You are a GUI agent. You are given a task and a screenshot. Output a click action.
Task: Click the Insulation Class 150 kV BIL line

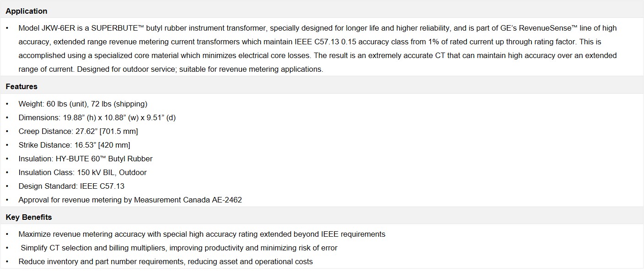[82, 172]
